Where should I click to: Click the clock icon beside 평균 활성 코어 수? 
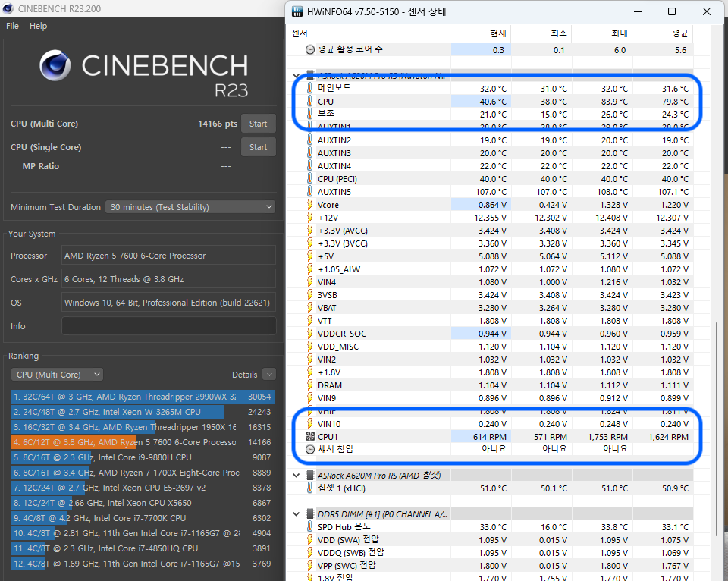click(x=309, y=50)
